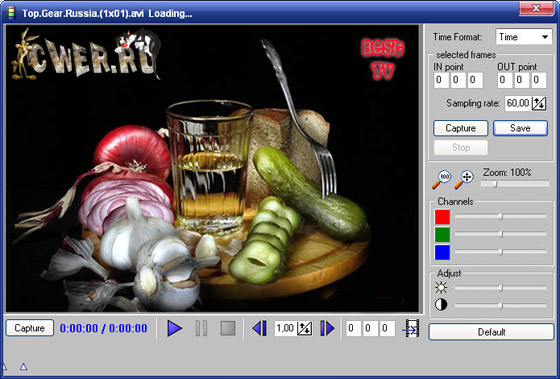Click the red channel color swatch
The width and height of the screenshot is (560, 379).
click(x=442, y=217)
